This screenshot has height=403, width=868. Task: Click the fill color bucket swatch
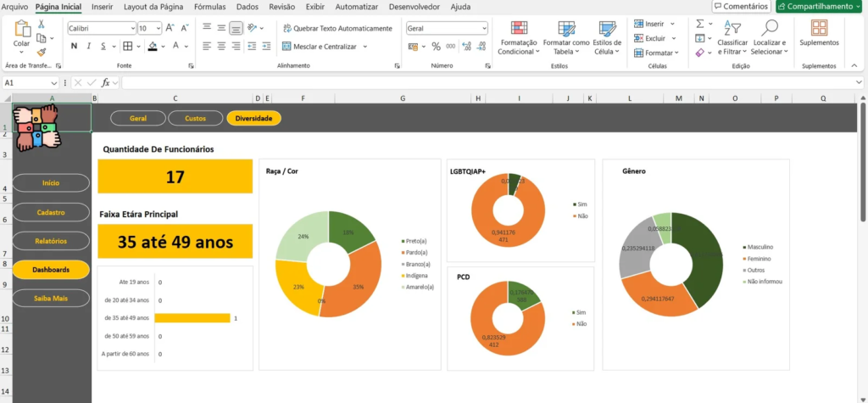pos(153,46)
